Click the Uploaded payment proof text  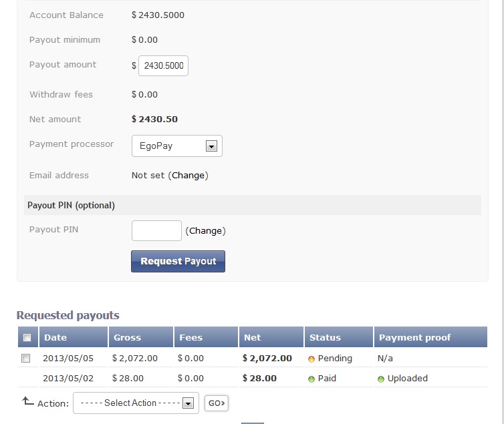tap(408, 379)
